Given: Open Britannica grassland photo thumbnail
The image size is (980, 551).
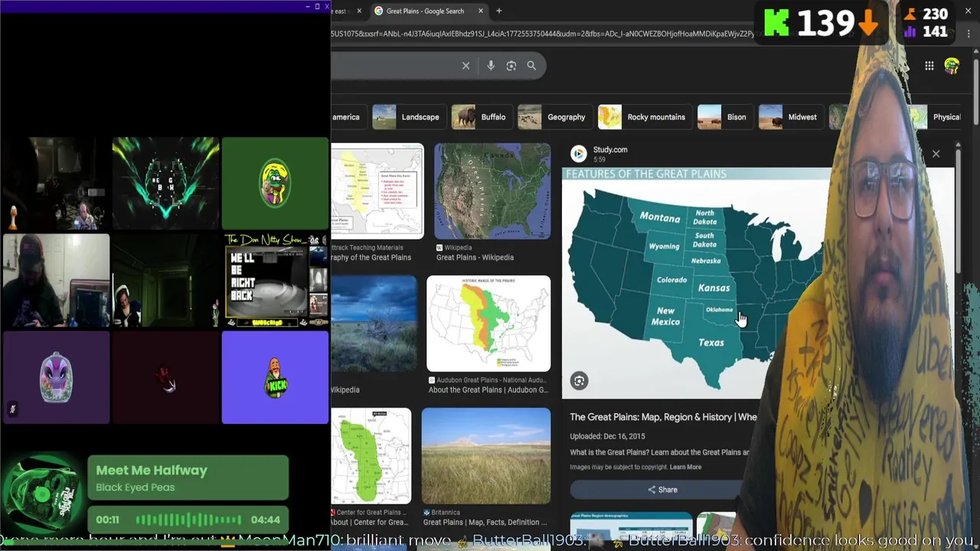Looking at the screenshot, I should (x=486, y=456).
